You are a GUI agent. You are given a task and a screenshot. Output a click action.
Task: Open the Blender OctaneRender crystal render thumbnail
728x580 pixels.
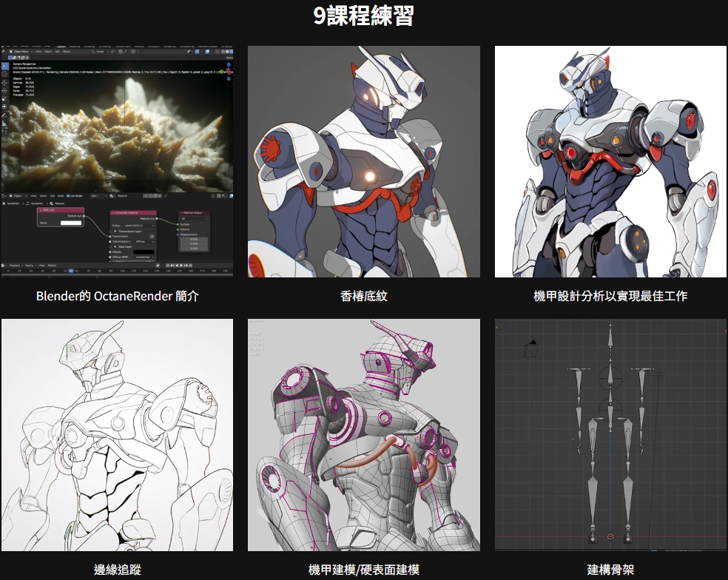[x=117, y=161]
